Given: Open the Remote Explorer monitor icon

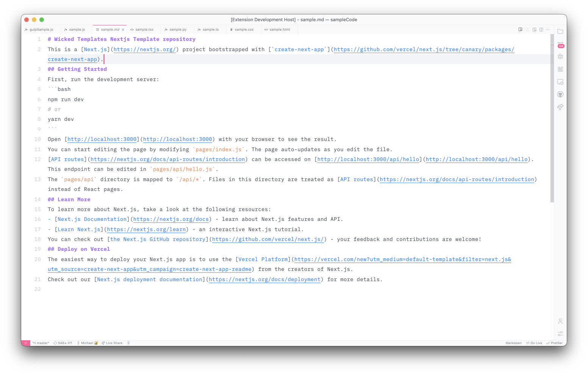Looking at the screenshot, I should 560,82.
